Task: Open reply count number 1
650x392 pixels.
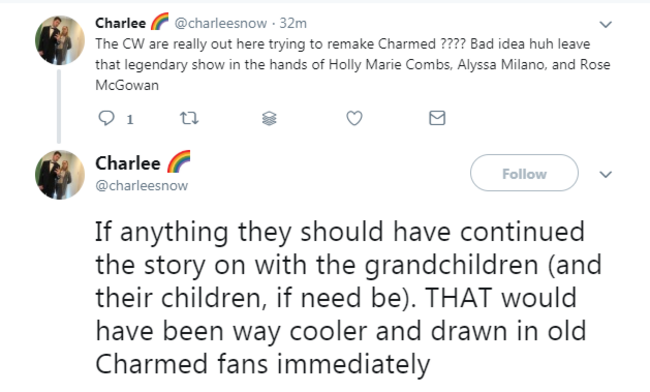Action: pyautogui.click(x=130, y=119)
